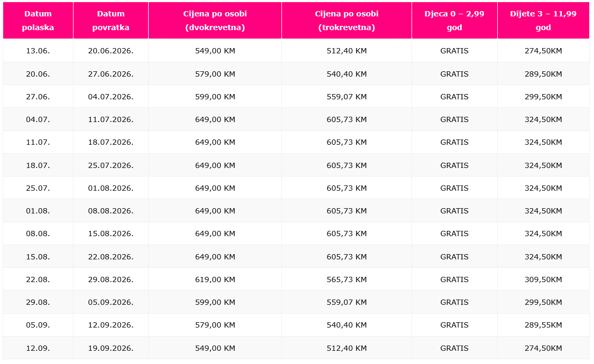Click the "Datum polaska" column header
The height and width of the screenshot is (364, 594).
click(38, 21)
